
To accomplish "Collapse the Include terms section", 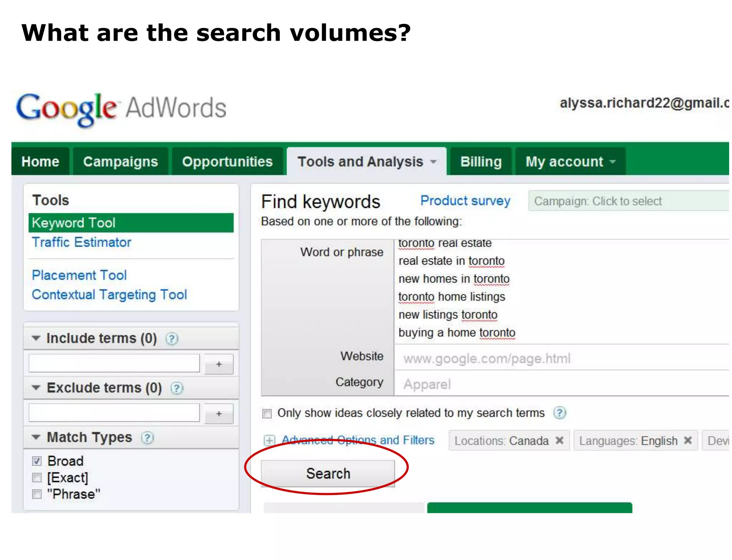I will point(36,338).
